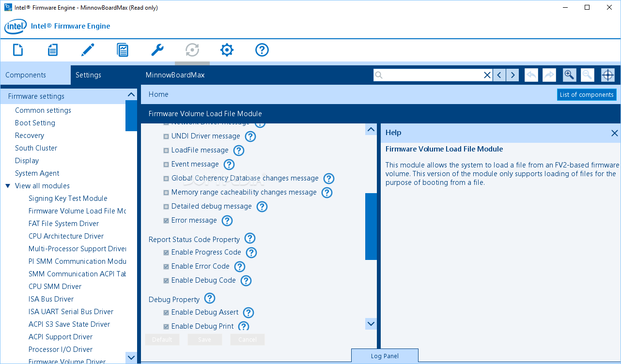The height and width of the screenshot is (364, 621).
Task: Show help for Enable Error Code
Action: coord(240,267)
